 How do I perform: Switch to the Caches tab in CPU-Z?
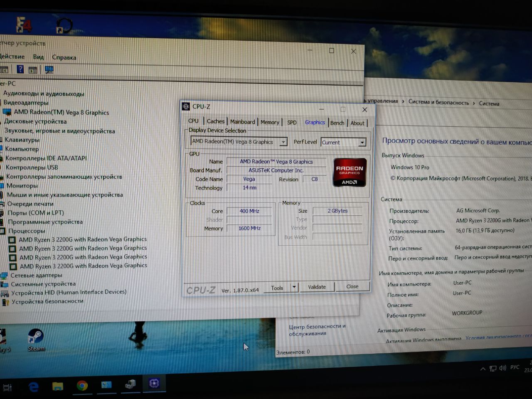coord(215,121)
